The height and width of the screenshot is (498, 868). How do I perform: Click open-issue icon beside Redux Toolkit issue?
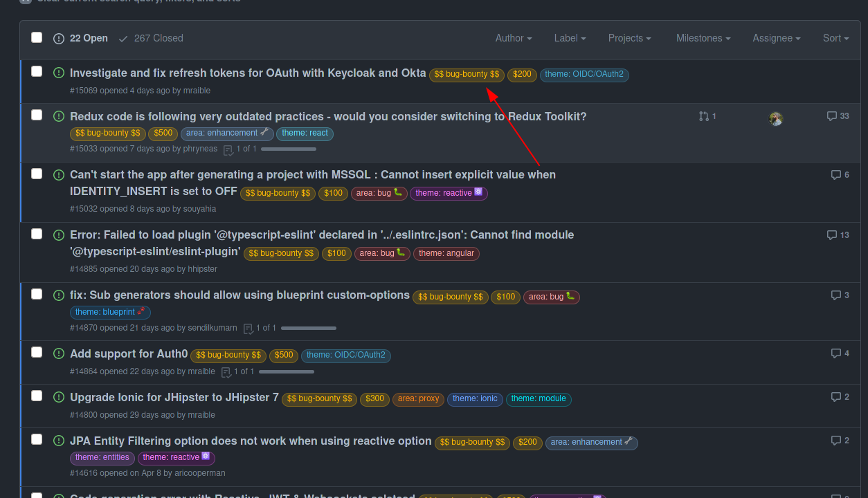[59, 116]
